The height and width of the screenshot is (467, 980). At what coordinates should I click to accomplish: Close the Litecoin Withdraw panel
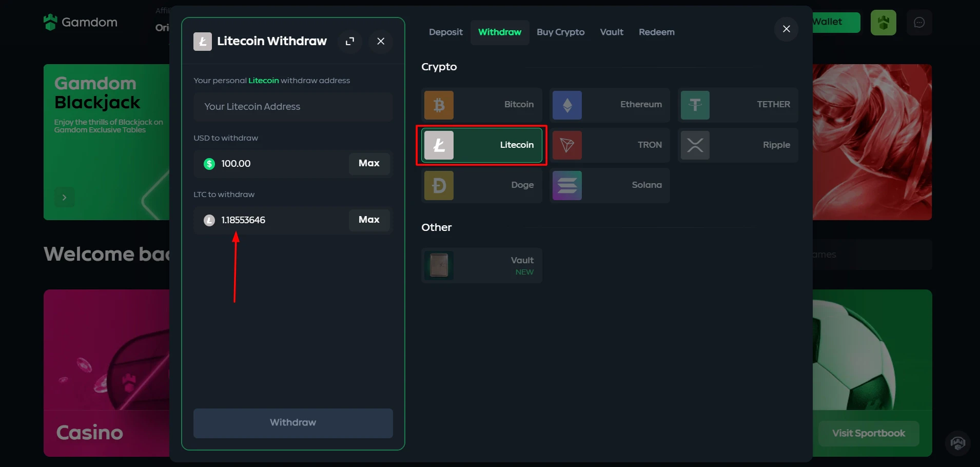pos(381,41)
